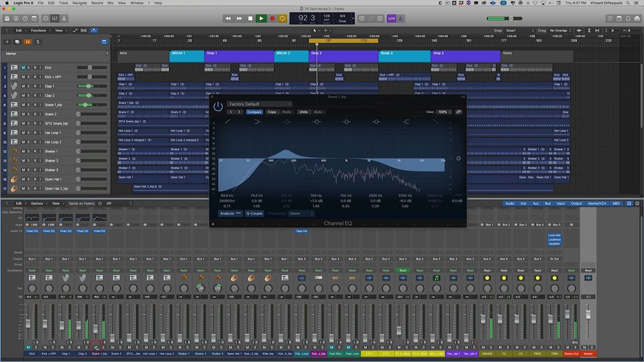Open the Inspector button in control bar

pos(16,19)
